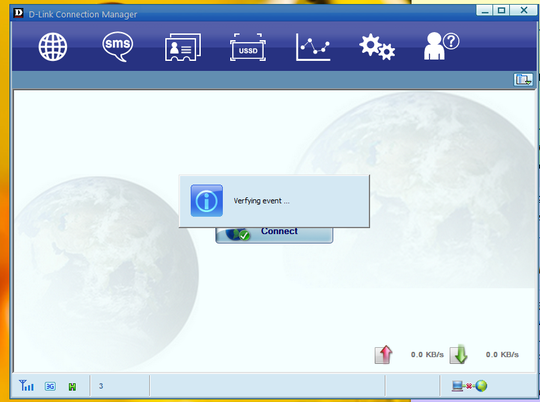The height and width of the screenshot is (402, 540).
Task: Click the operator name 3 in status bar
Action: (x=101, y=386)
